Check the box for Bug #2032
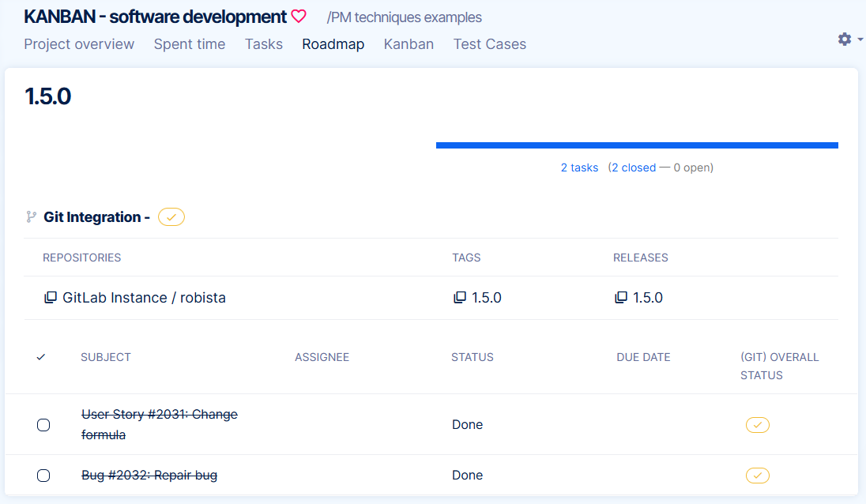866x504 pixels. click(43, 476)
